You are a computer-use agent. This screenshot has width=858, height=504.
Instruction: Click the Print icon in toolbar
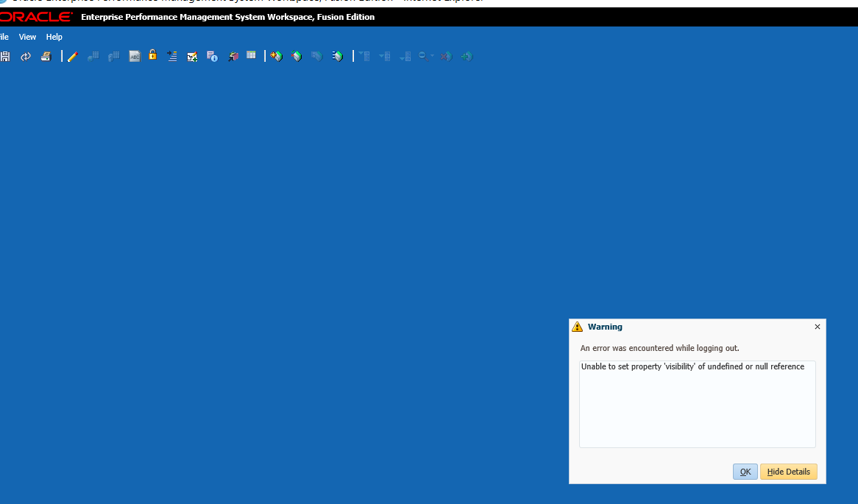click(46, 57)
